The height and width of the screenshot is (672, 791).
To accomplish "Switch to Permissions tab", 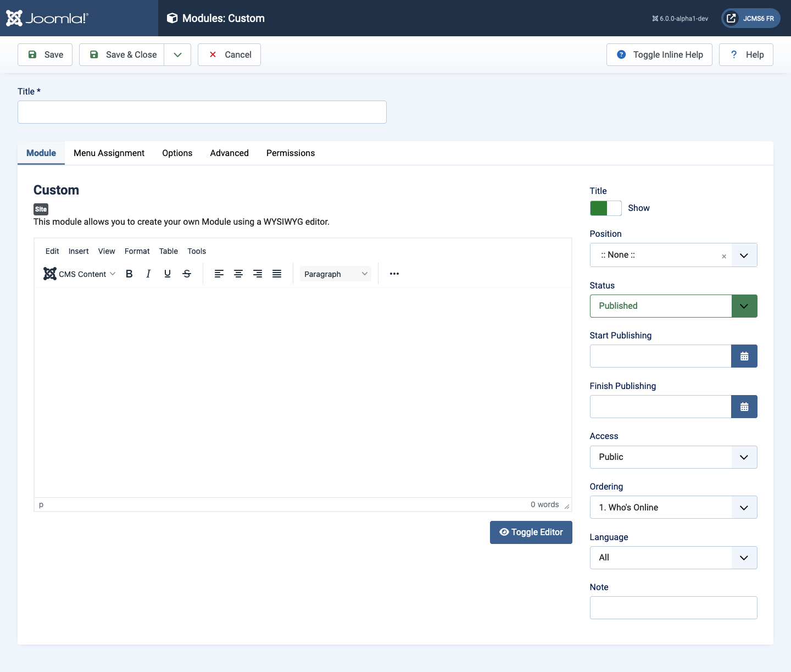I will 291,153.
